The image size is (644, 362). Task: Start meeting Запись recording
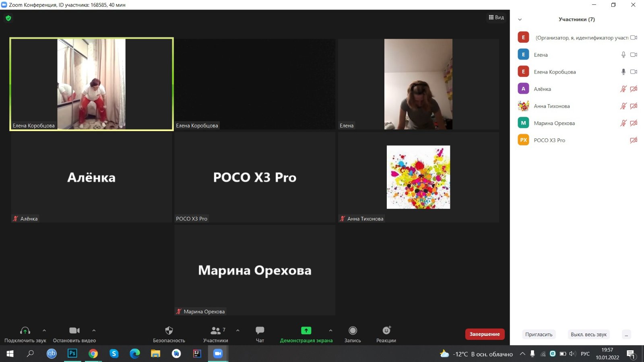click(x=353, y=335)
